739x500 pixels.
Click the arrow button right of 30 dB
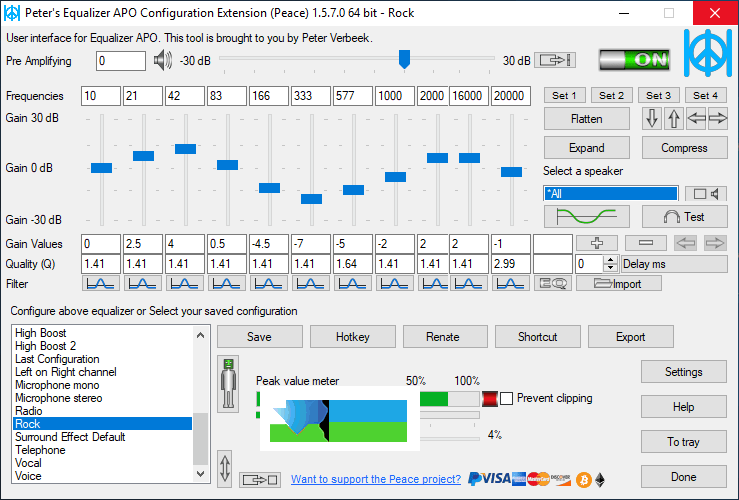(555, 60)
